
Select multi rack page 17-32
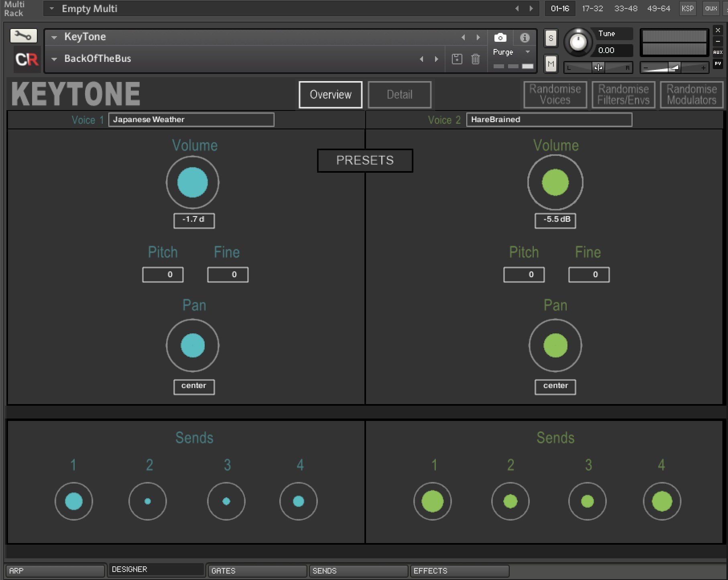592,8
